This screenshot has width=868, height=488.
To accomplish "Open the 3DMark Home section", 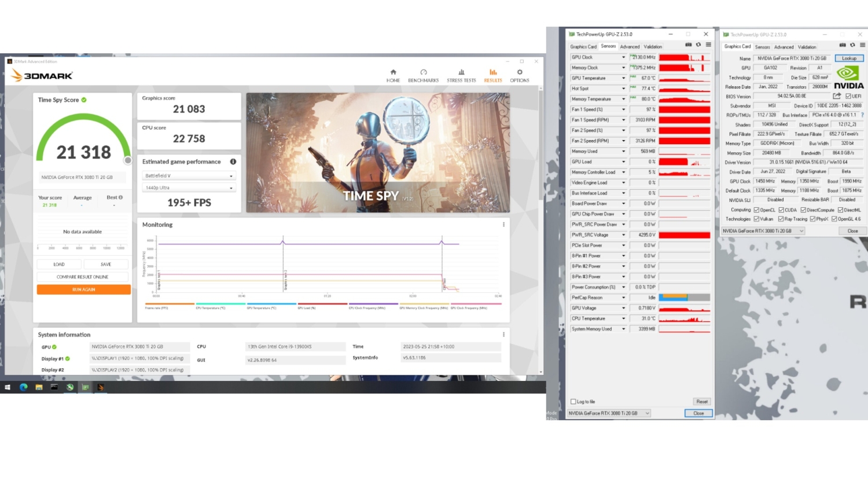I will 393,76.
